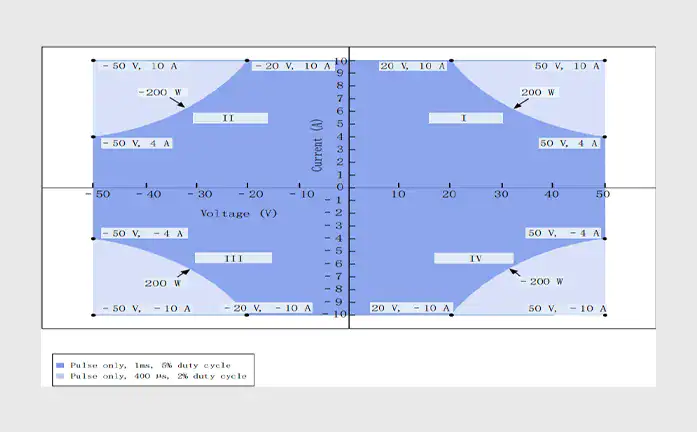Click the '20 V, -10 A' label
The width and height of the screenshot is (697, 432).
click(x=411, y=308)
